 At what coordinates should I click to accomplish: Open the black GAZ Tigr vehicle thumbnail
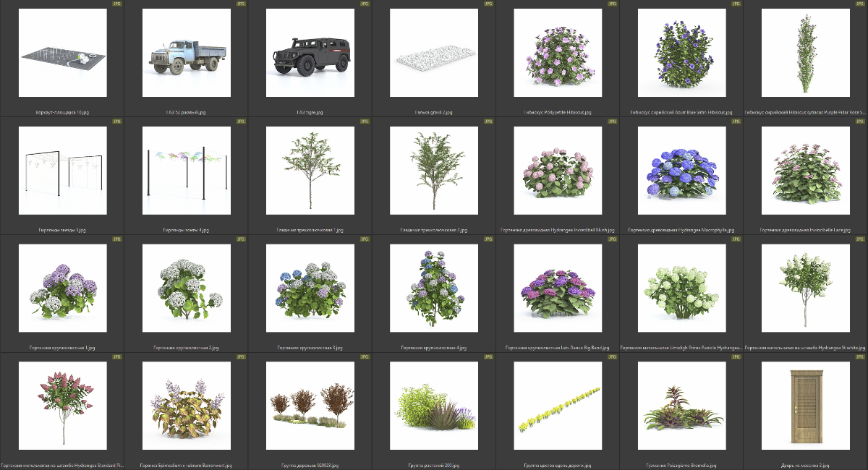pos(310,54)
